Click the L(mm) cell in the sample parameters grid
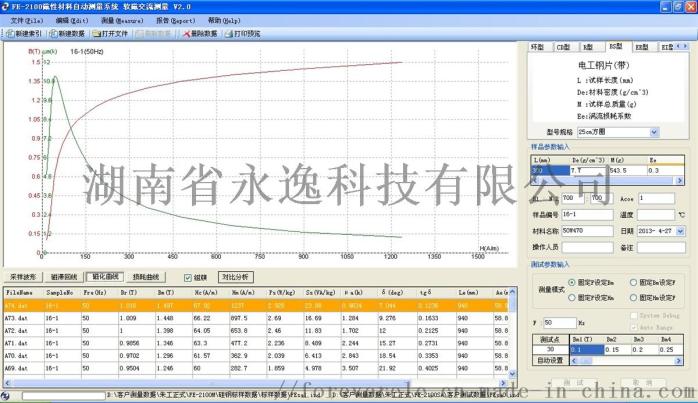 551,170
